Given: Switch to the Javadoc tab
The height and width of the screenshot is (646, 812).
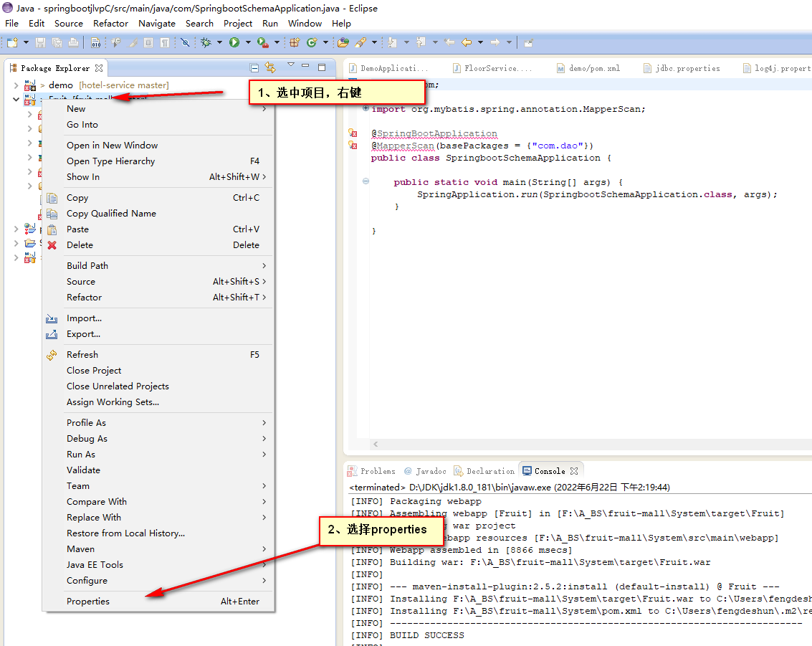Looking at the screenshot, I should click(x=426, y=471).
